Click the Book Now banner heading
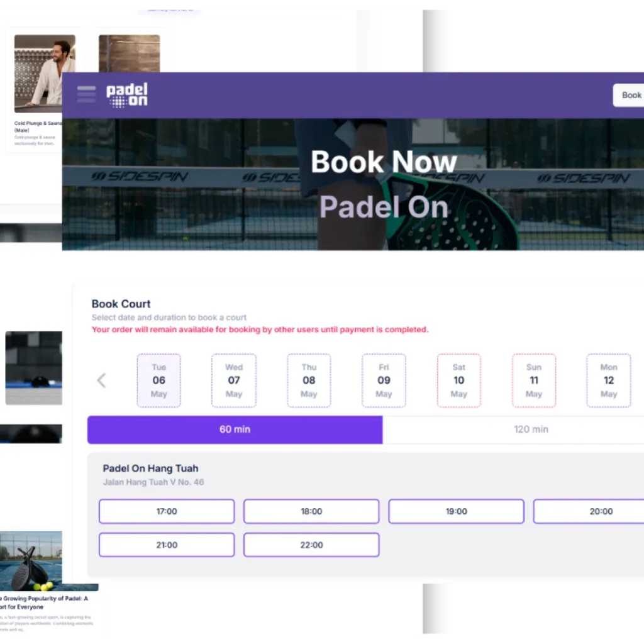This screenshot has height=644, width=644. [x=384, y=162]
